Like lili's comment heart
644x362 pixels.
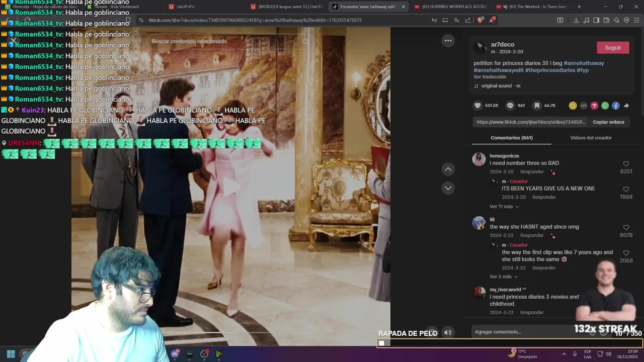pos(626,228)
